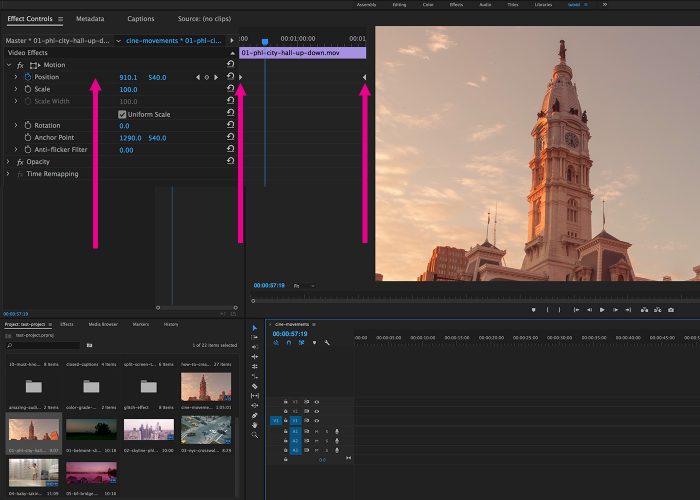Open the monitor Fit zoom dropdown
Viewport: 700px width, 500px height.
(x=304, y=286)
